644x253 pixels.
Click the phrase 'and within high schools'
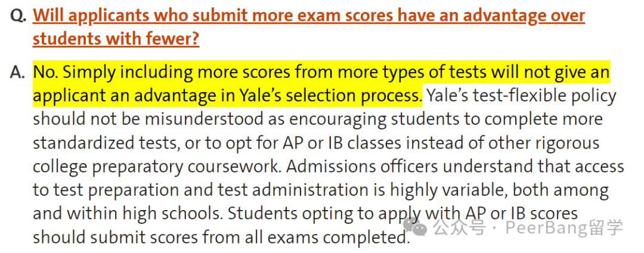pyautogui.click(x=128, y=214)
